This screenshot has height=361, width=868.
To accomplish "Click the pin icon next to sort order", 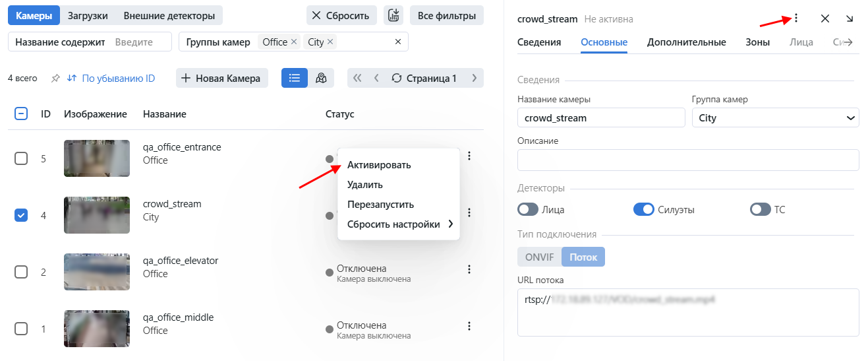I will pos(55,79).
